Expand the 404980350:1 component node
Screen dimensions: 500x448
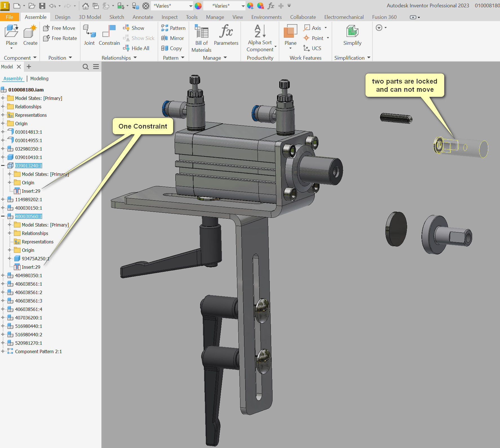coord(3,275)
